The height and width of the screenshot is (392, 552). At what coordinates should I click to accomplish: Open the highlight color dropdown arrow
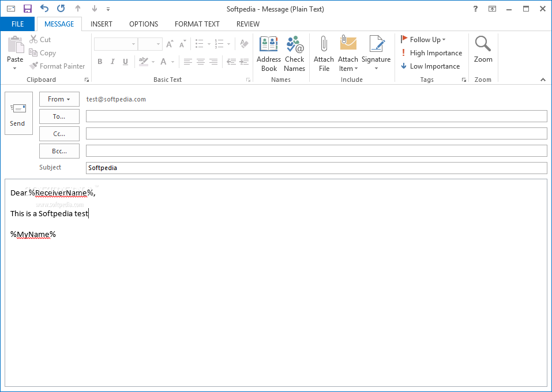(153, 62)
